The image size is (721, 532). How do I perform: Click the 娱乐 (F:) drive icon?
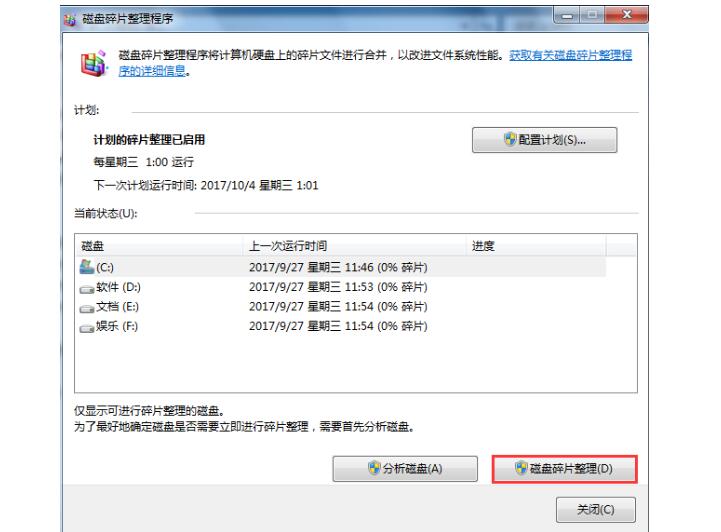(86, 328)
